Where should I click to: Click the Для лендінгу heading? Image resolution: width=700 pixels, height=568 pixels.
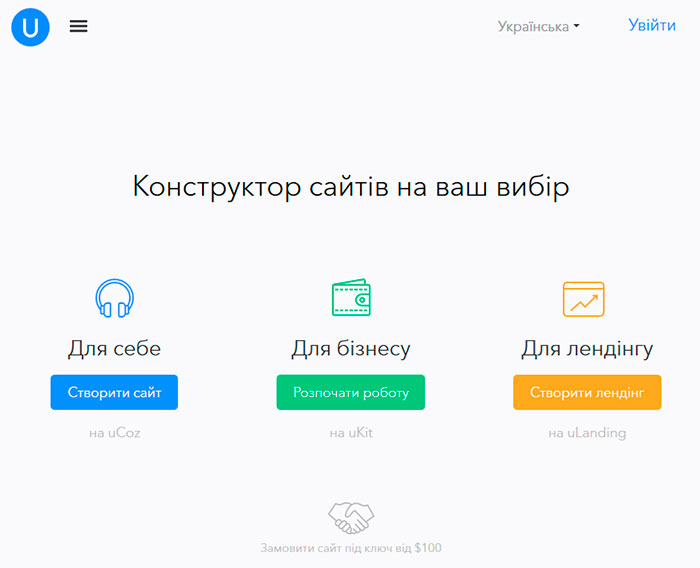tap(587, 349)
